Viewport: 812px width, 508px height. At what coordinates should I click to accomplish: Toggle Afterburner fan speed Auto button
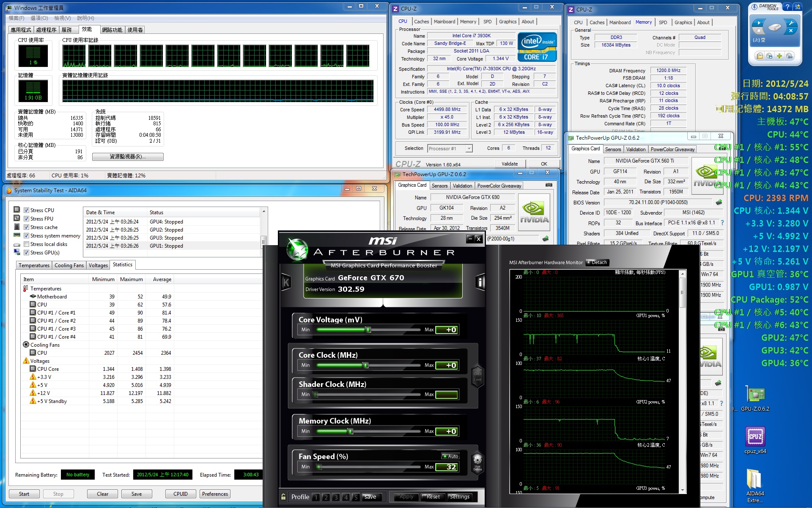tap(450, 456)
